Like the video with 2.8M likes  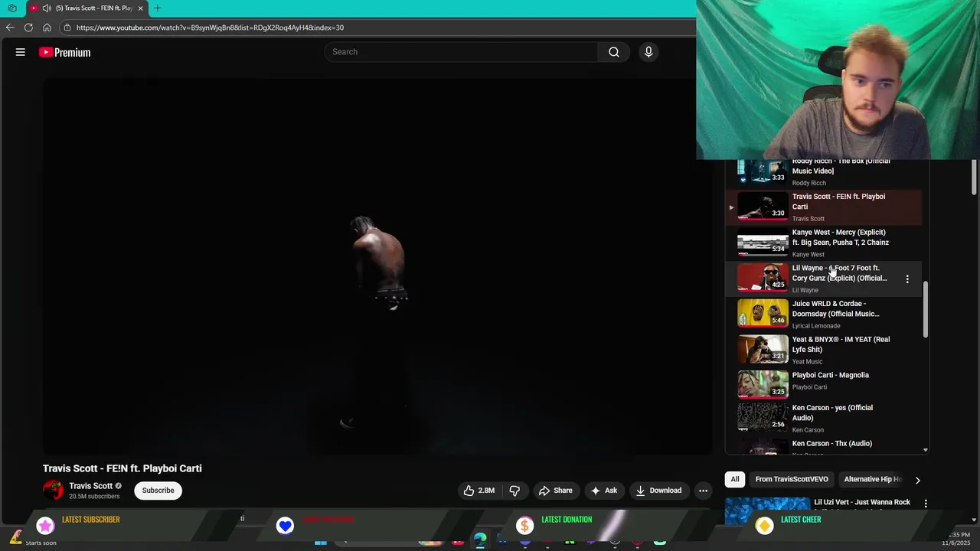coord(479,491)
